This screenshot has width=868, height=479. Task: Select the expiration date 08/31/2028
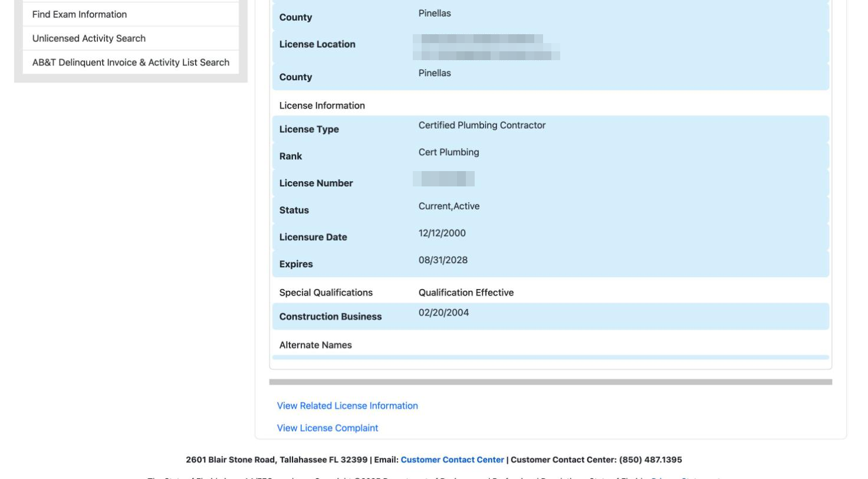pyautogui.click(x=443, y=260)
